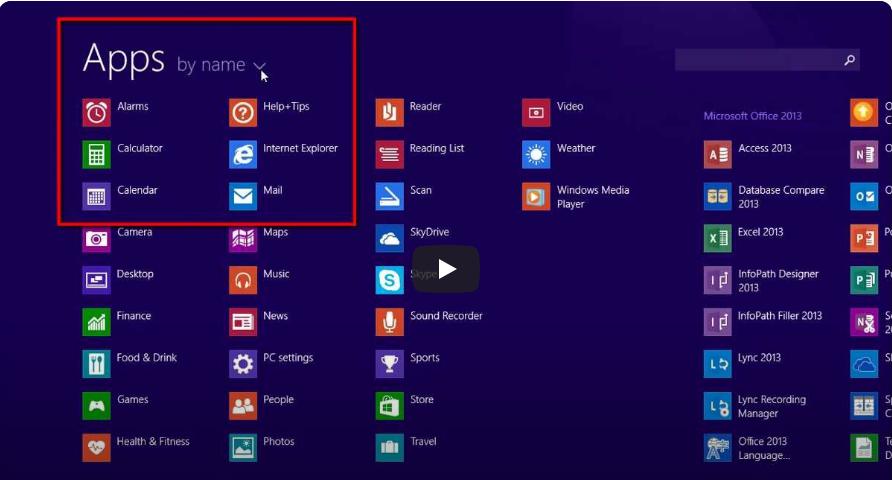Click the Excel 2013 label
The image size is (892, 480).
click(x=761, y=232)
